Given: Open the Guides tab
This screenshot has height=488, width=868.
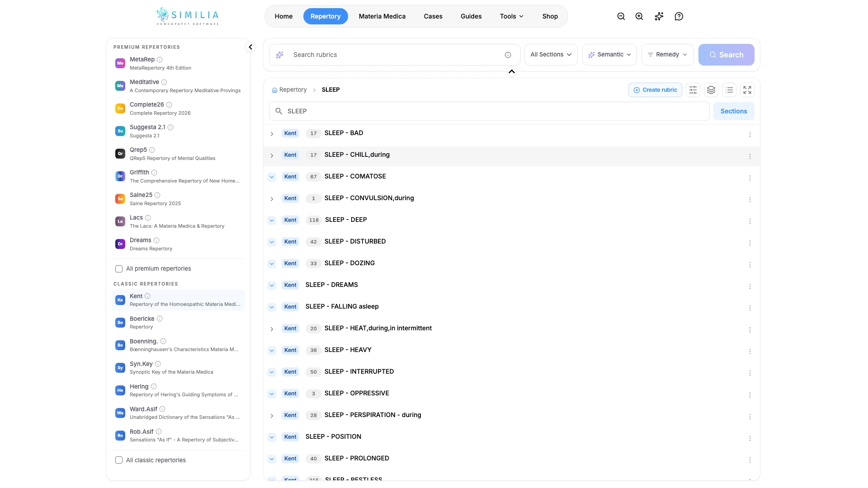Looking at the screenshot, I should pyautogui.click(x=471, y=16).
